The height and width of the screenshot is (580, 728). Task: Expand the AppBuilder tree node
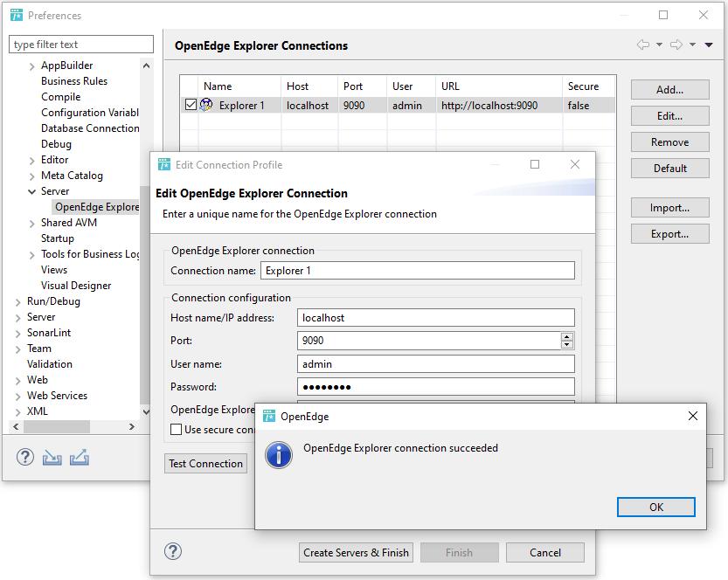(31, 66)
